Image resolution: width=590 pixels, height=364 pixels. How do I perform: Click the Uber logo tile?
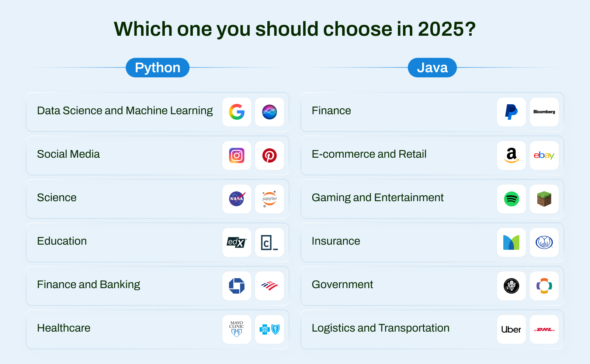click(511, 329)
